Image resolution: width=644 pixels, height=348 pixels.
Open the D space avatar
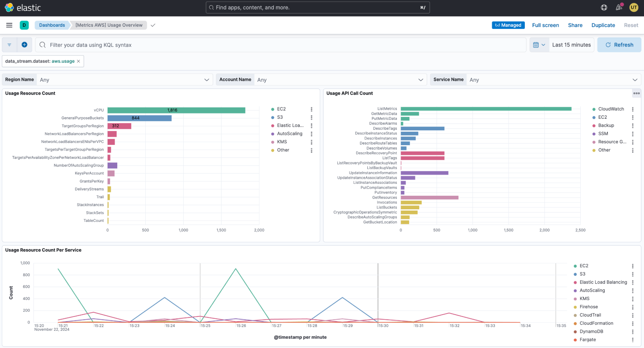point(24,25)
